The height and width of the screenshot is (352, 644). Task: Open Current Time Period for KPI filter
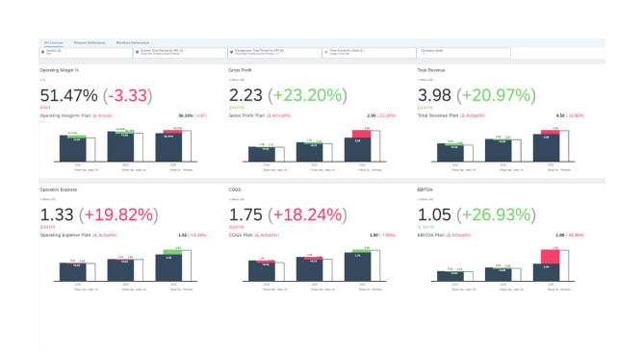click(180, 53)
